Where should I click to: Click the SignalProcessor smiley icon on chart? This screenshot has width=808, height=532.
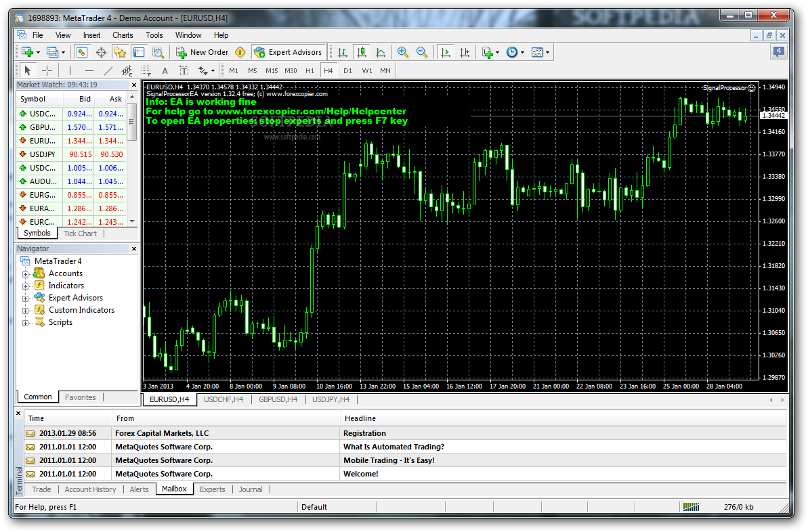pyautogui.click(x=751, y=88)
